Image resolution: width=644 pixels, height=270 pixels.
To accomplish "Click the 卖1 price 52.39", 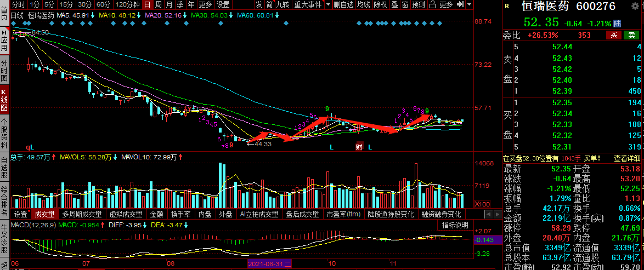I will pyautogui.click(x=562, y=91).
